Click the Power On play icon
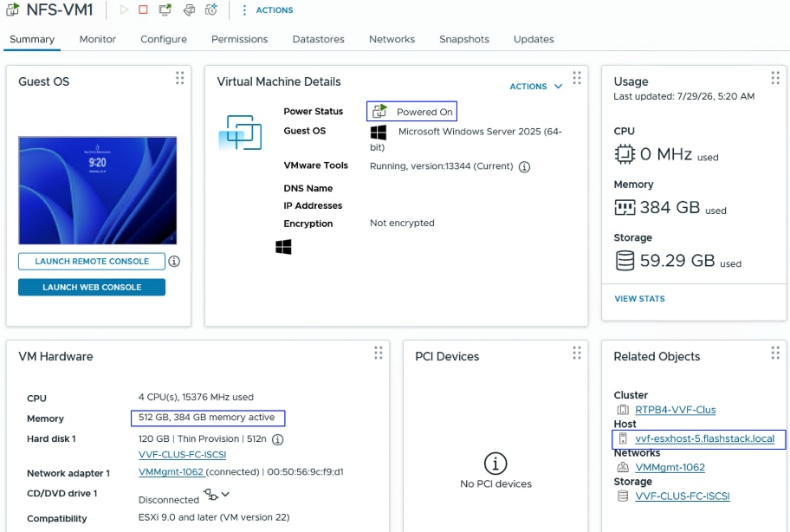 (x=123, y=10)
